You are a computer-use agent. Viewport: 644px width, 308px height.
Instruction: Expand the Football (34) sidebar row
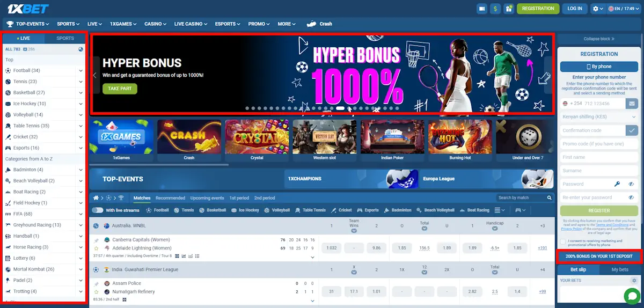click(x=80, y=71)
